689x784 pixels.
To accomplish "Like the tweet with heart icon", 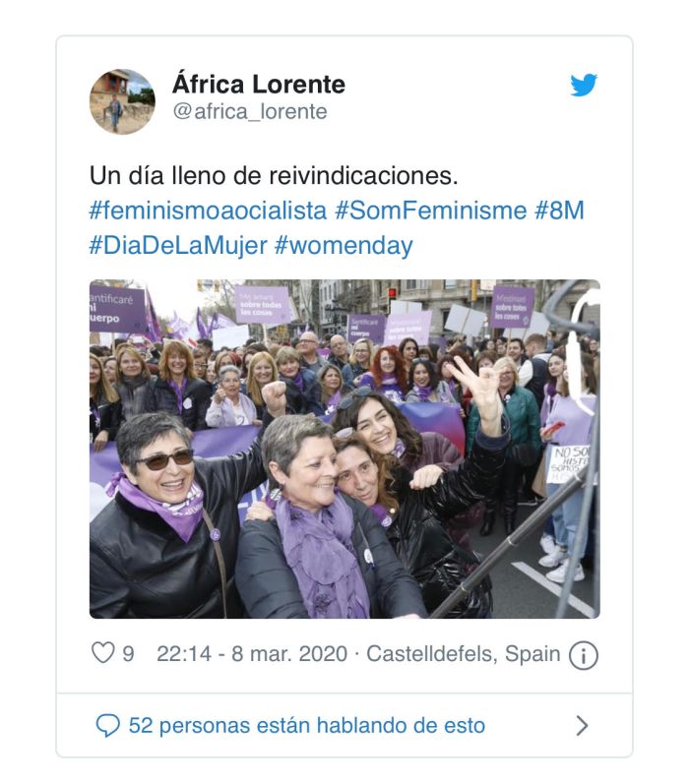I will click(x=103, y=653).
